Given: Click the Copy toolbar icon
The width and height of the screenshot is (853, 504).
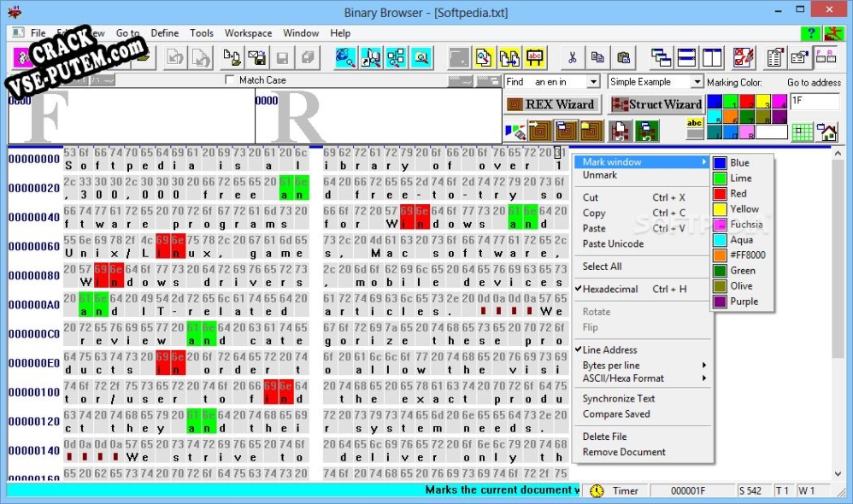Looking at the screenshot, I should 600,57.
